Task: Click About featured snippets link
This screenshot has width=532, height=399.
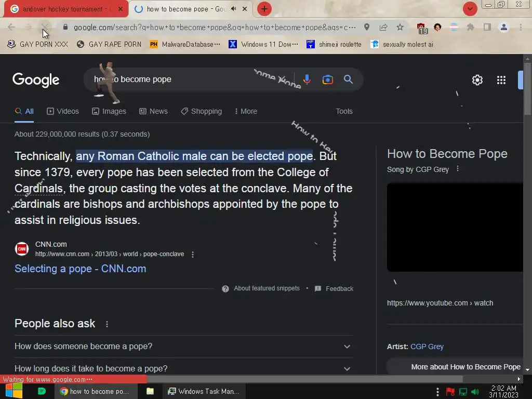Action: [x=267, y=288]
